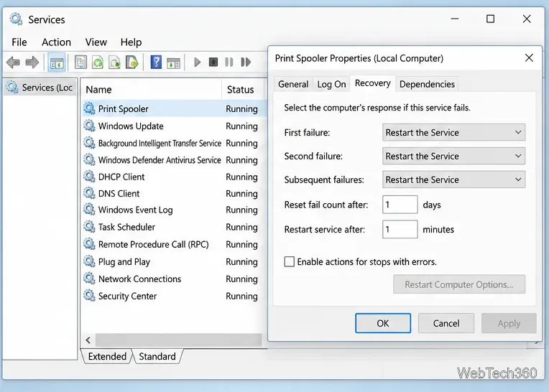Open Help via blue question mark icon
Viewport: 549px width, 392px height.
click(x=156, y=62)
